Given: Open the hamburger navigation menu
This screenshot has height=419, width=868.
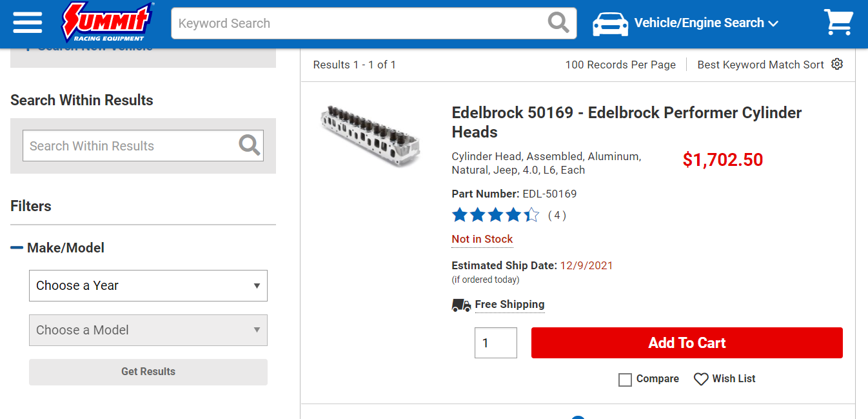Looking at the screenshot, I should click(x=27, y=23).
